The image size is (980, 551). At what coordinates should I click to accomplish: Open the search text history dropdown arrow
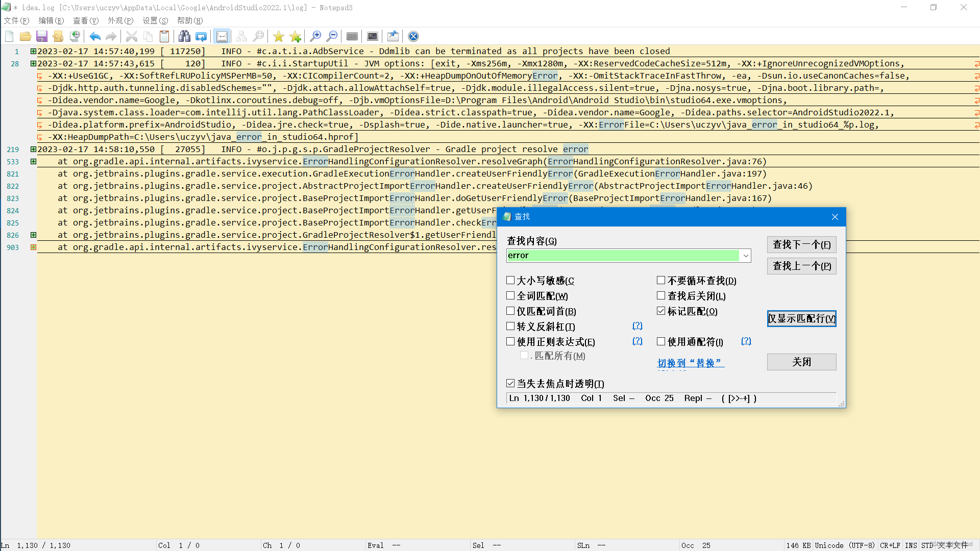point(746,256)
